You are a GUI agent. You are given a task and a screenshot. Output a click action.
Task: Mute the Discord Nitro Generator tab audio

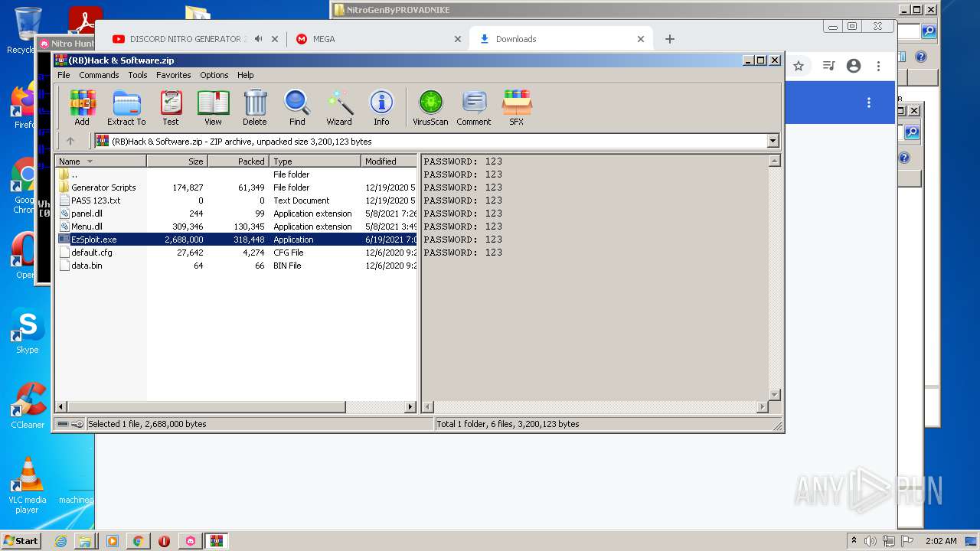tap(259, 39)
